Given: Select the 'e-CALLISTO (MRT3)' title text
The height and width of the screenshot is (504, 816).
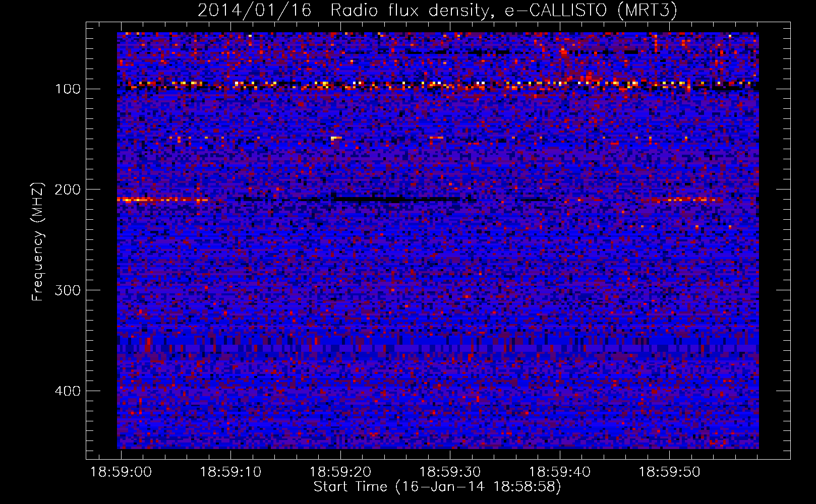Looking at the screenshot, I should tap(590, 11).
